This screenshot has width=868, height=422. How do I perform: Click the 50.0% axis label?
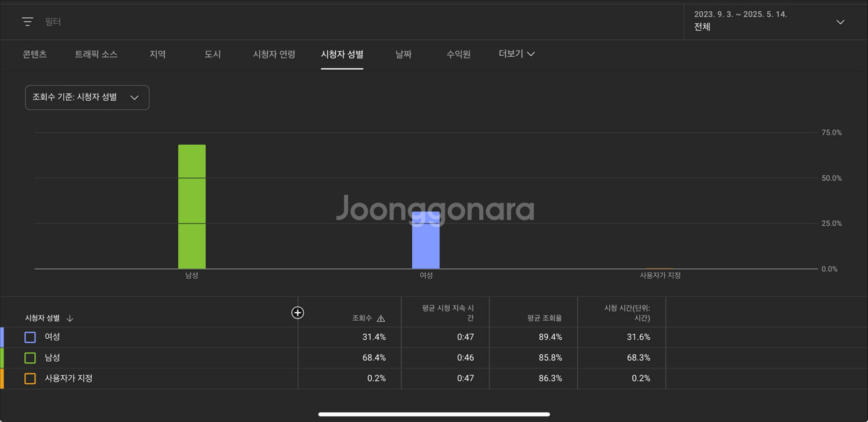pos(831,178)
